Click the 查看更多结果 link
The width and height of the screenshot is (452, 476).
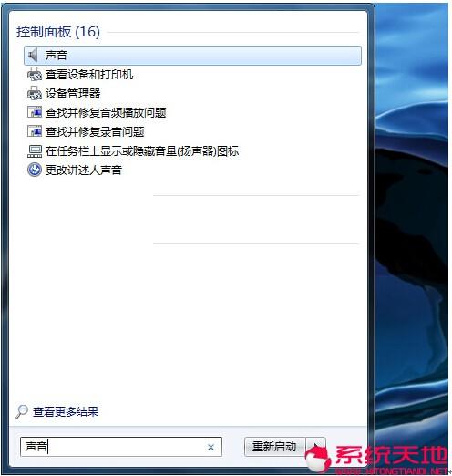coord(66,412)
